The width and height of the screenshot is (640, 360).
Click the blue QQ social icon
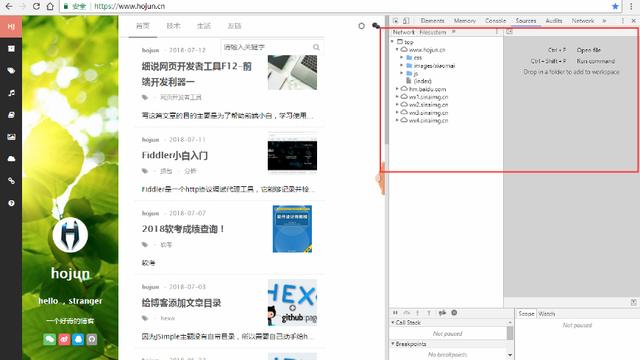(x=78, y=339)
